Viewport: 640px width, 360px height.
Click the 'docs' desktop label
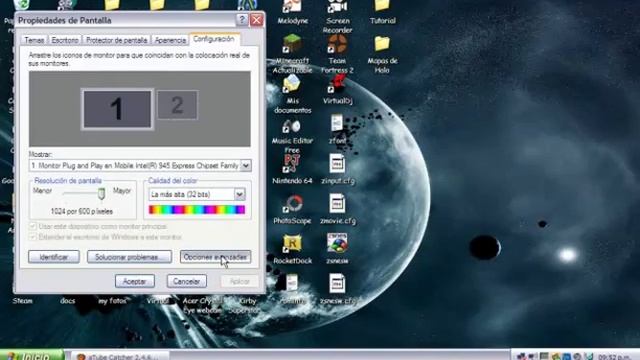67,301
